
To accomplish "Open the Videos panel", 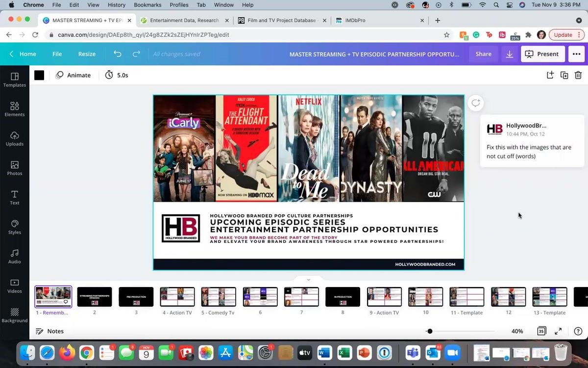I will click(x=15, y=286).
